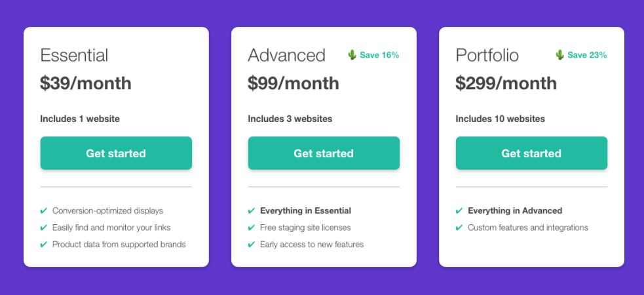The height and width of the screenshot is (295, 644).
Task: Select the Essential plan heading
Action: click(74, 55)
